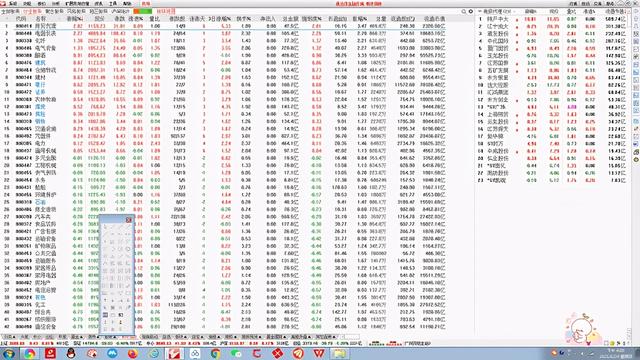640x360 pixels.
Task: Switch to the 行业板块 category tab
Action: (32, 11)
